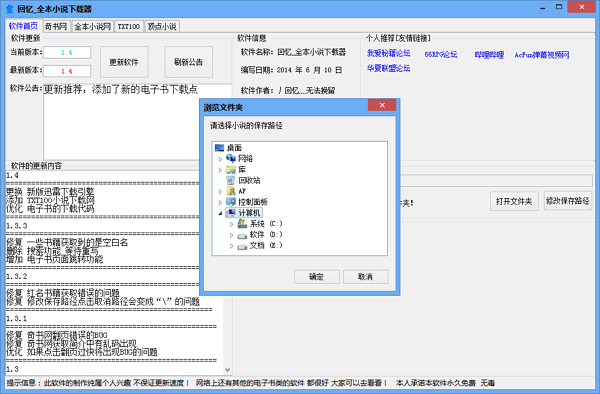Open the AcFun弹幕视频网 link

pyautogui.click(x=541, y=55)
